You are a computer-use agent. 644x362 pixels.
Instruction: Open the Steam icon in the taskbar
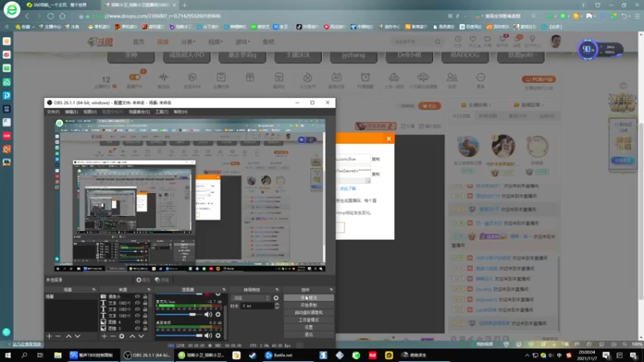[x=253, y=355]
